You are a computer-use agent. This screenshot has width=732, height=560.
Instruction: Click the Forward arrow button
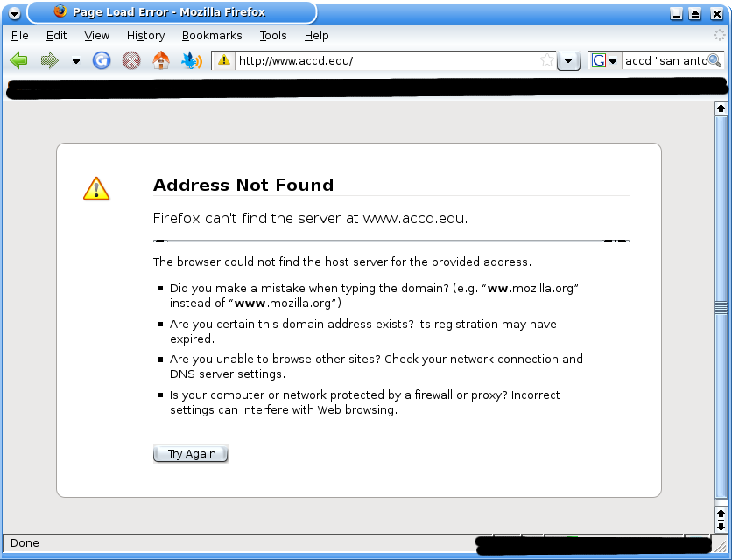(50, 60)
